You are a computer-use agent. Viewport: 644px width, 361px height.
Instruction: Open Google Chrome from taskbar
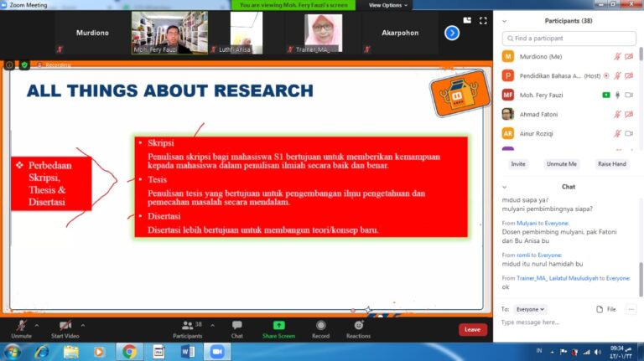pyautogui.click(x=129, y=352)
